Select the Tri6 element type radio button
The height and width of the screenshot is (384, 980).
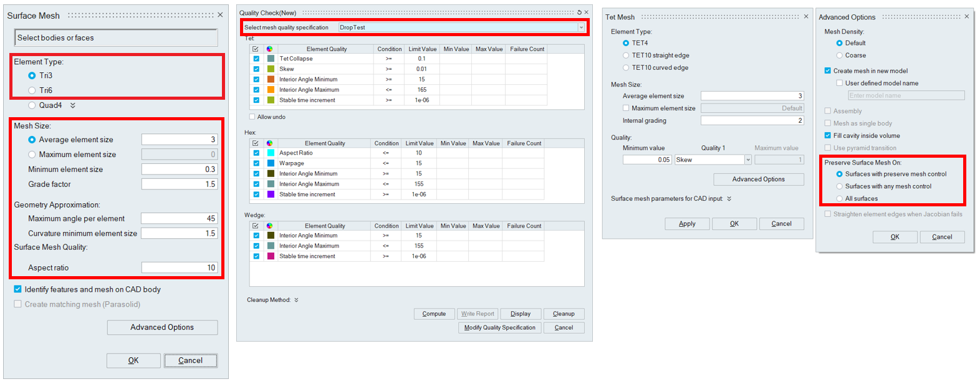click(32, 90)
